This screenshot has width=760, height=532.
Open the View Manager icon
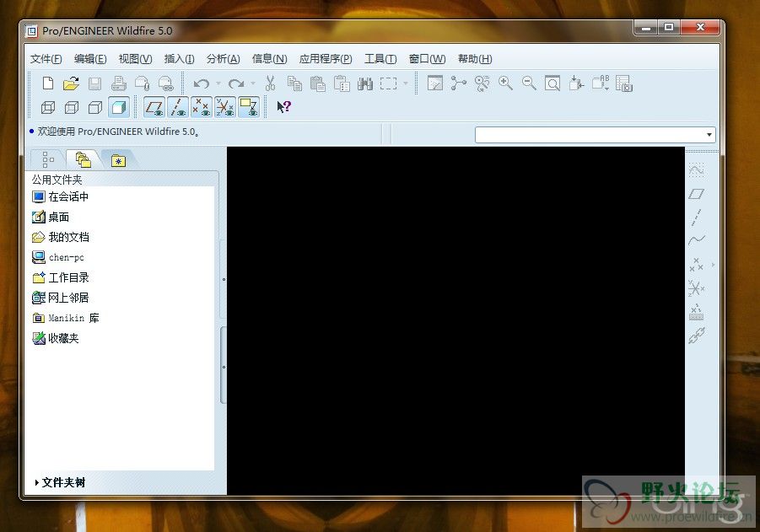click(624, 83)
